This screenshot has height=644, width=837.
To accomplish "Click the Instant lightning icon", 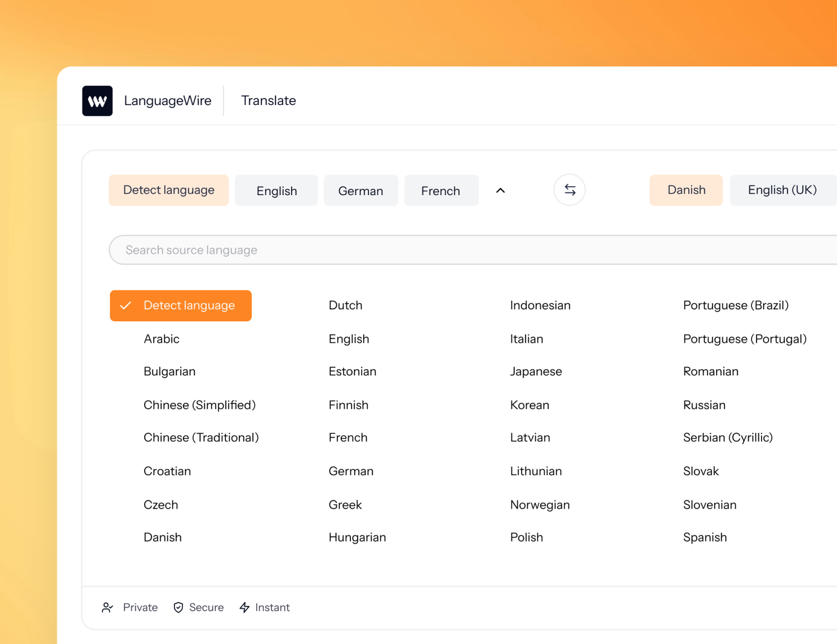I will point(244,607).
